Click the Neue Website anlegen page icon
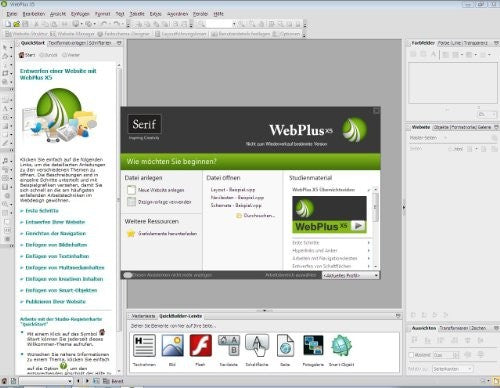The height and width of the screenshot is (388, 500). coord(131,190)
